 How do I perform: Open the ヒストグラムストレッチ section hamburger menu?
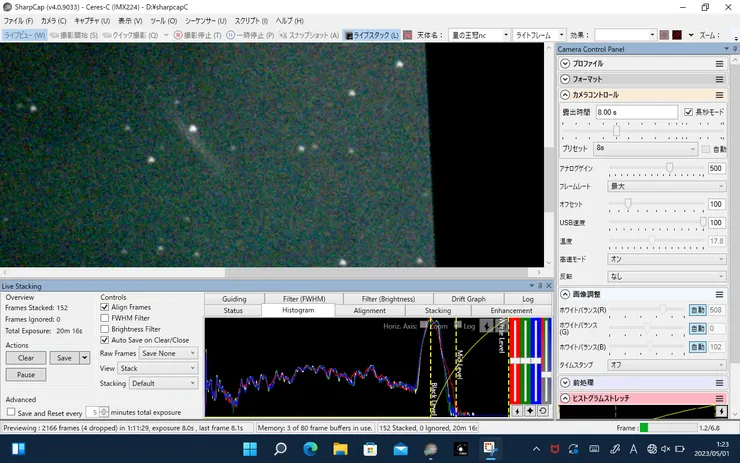coord(719,398)
